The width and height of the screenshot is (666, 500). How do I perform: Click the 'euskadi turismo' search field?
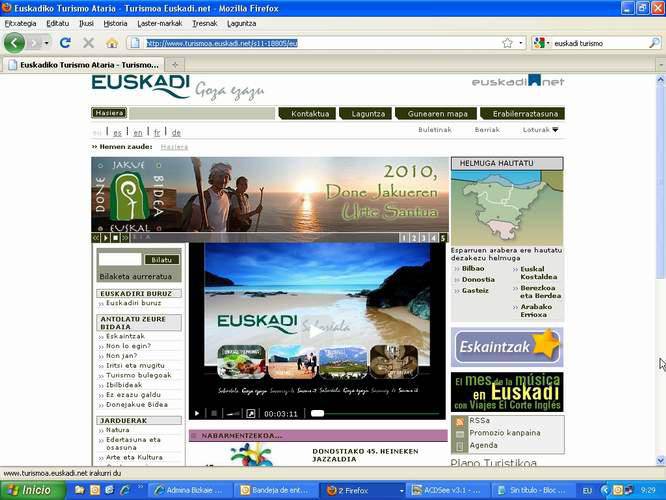click(x=600, y=43)
